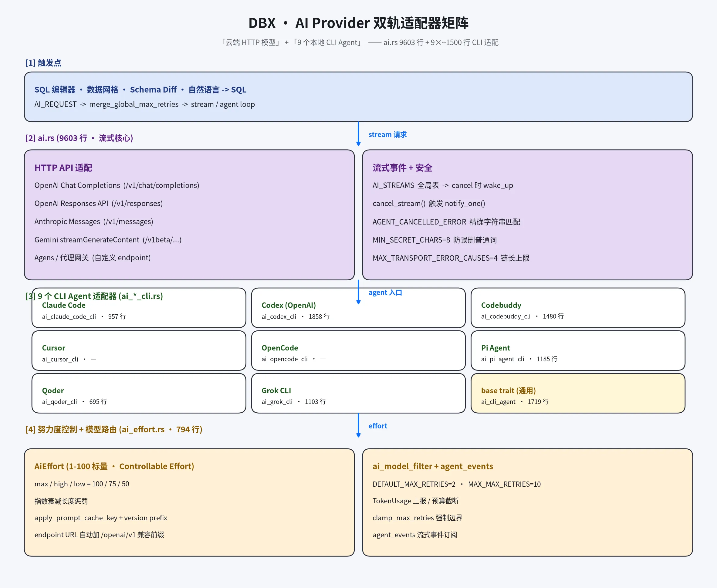Image resolution: width=717 pixels, height=588 pixels.
Task: Click 'AiEffort (1-100 标量 · Controllable Effort)' heading
Action: click(114, 466)
